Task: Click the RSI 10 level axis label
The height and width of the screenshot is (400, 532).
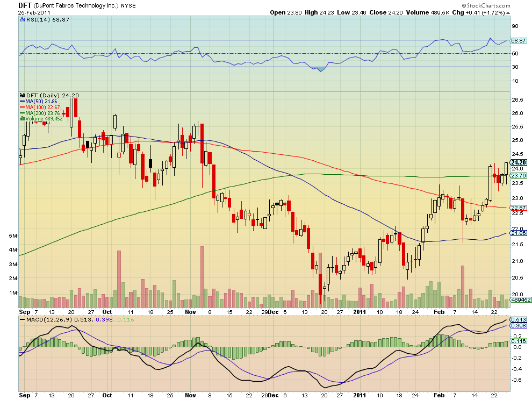Action: 515,81
